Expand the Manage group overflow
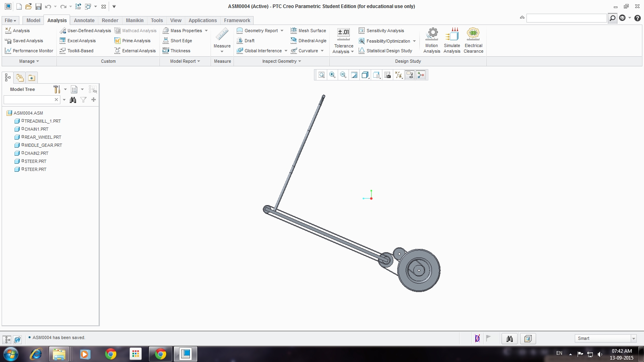 click(x=29, y=61)
